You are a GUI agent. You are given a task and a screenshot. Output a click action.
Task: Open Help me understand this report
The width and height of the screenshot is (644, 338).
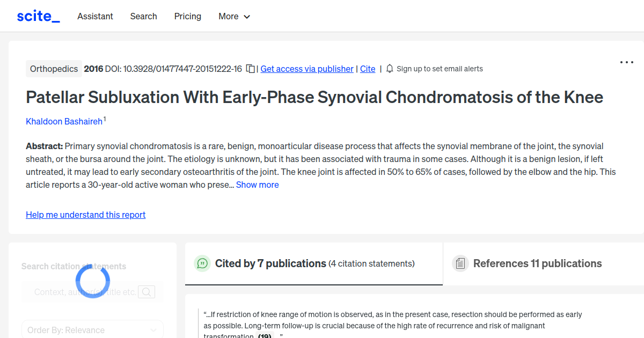[85, 215]
